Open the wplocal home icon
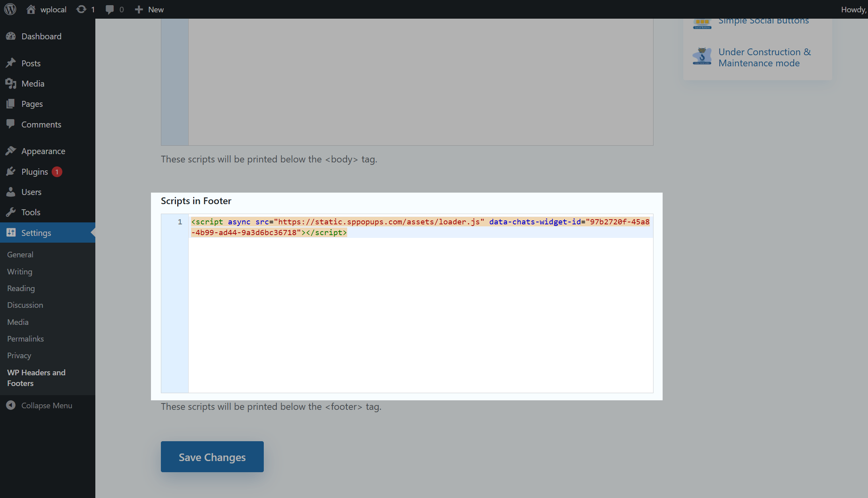The width and height of the screenshot is (868, 498). [x=31, y=9]
